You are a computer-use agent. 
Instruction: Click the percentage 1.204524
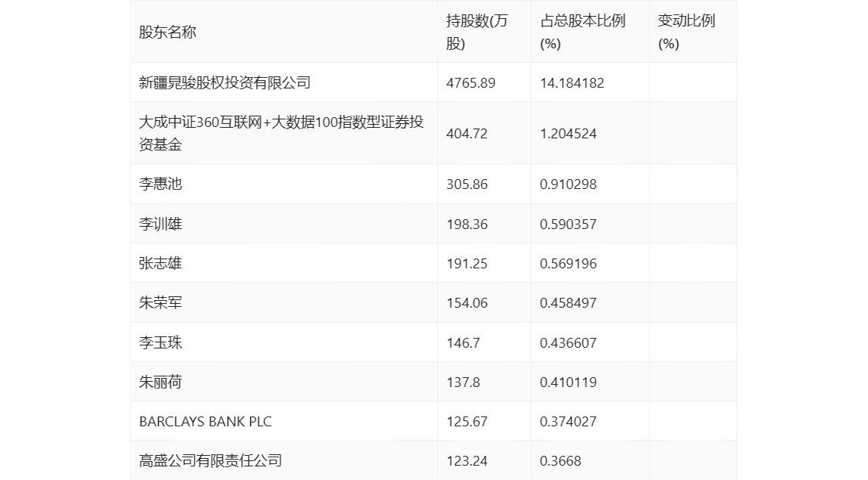(x=568, y=134)
